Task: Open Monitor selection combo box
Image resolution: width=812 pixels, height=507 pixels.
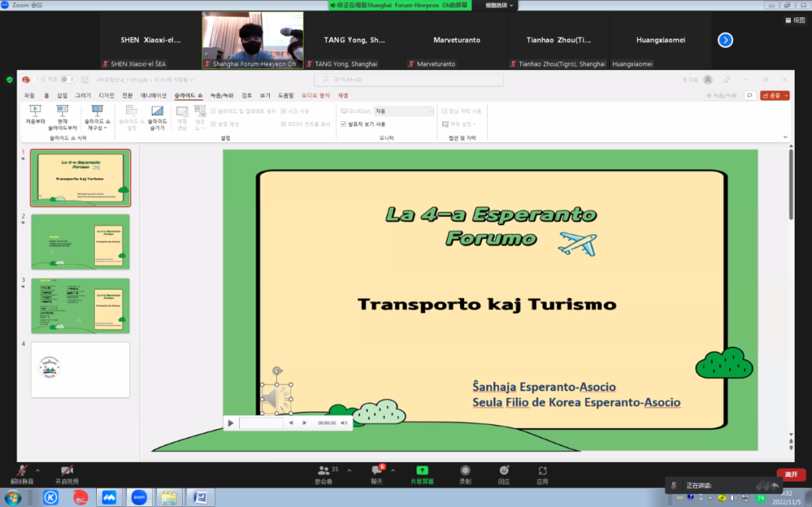Action: click(x=404, y=111)
